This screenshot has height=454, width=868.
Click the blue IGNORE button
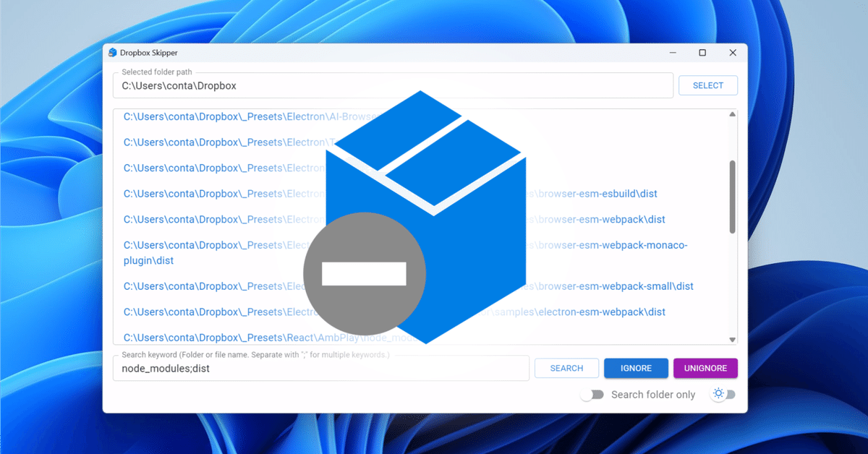tap(636, 368)
